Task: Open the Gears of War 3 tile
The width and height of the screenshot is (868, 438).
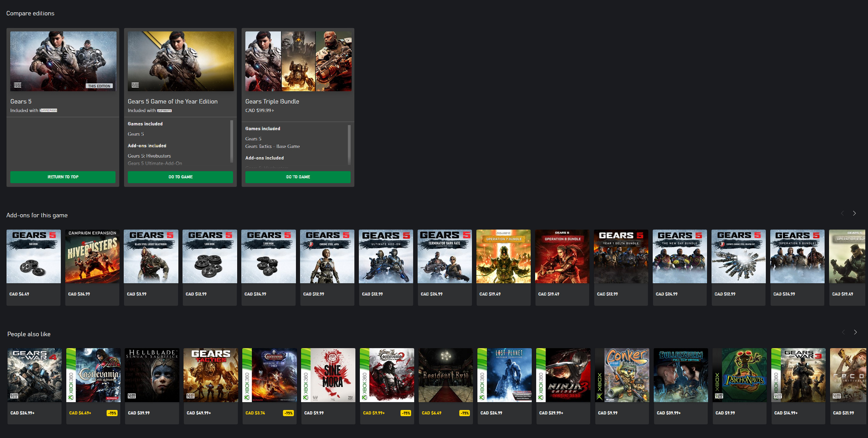Action: [799, 386]
